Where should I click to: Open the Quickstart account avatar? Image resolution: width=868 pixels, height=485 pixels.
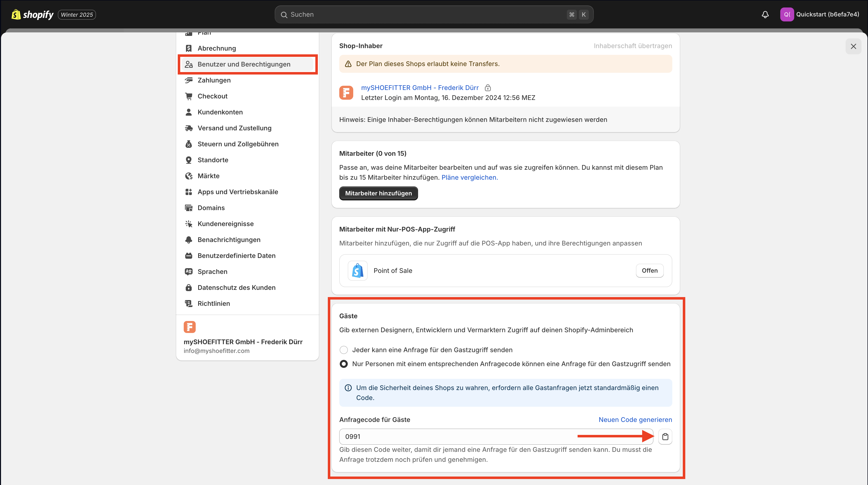[787, 14]
